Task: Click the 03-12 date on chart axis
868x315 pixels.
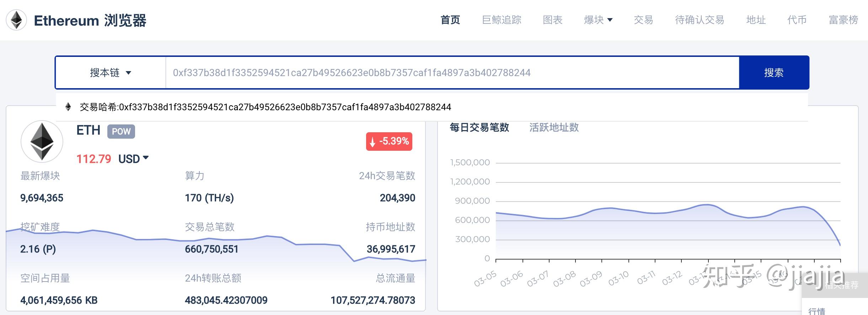Action: pos(672,278)
